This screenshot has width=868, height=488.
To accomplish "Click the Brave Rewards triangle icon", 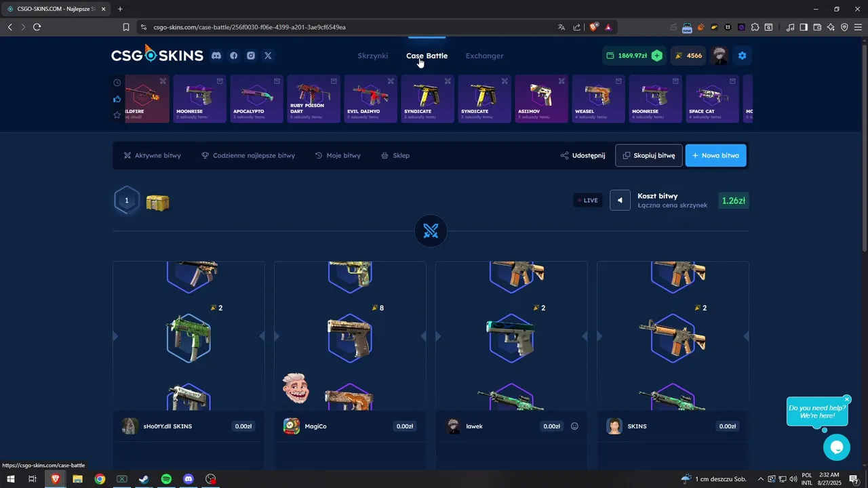I will tap(608, 27).
